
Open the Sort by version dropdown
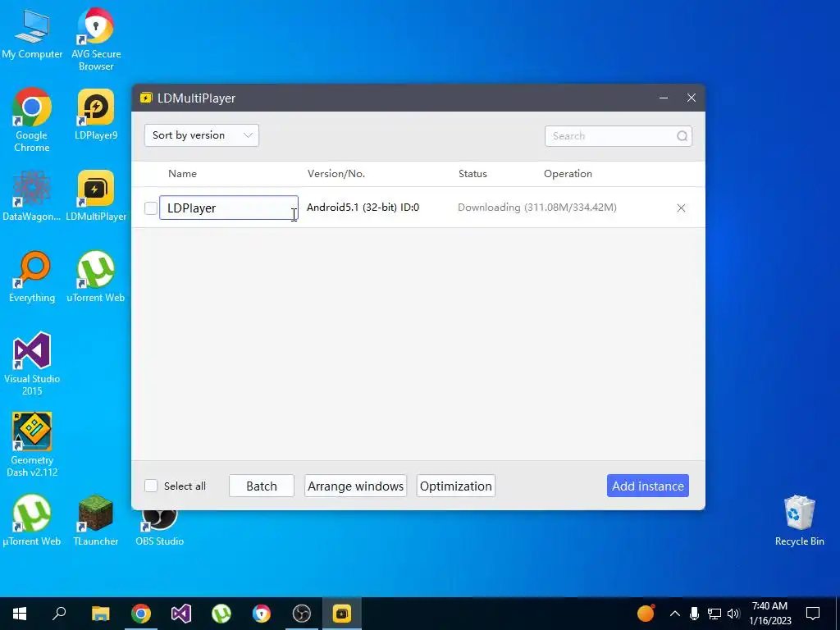tap(202, 135)
